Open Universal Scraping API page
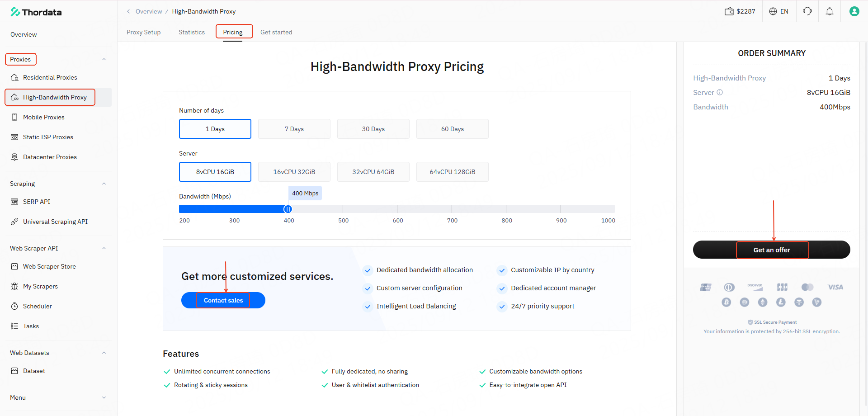 tap(55, 222)
